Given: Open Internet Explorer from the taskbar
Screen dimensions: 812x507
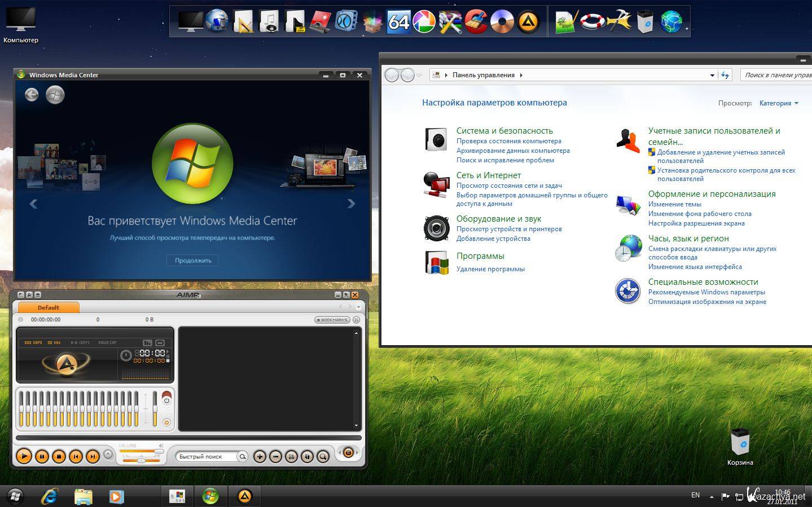Looking at the screenshot, I should pyautogui.click(x=50, y=496).
